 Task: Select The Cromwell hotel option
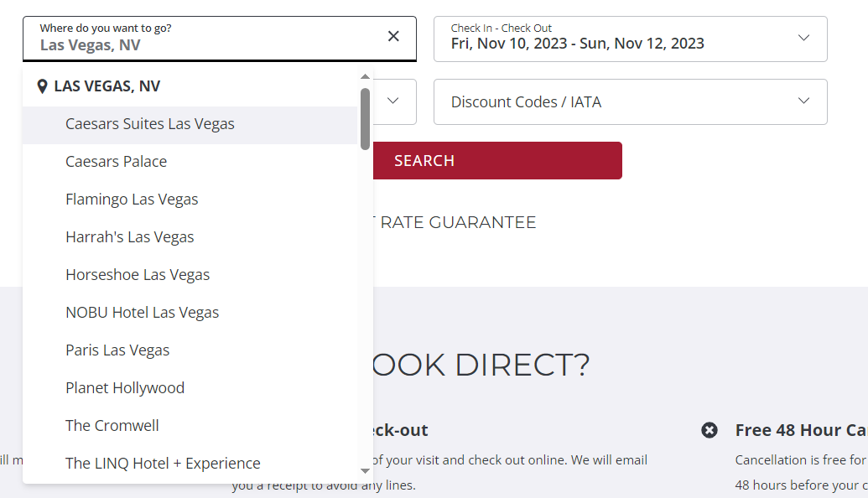pyautogui.click(x=112, y=426)
